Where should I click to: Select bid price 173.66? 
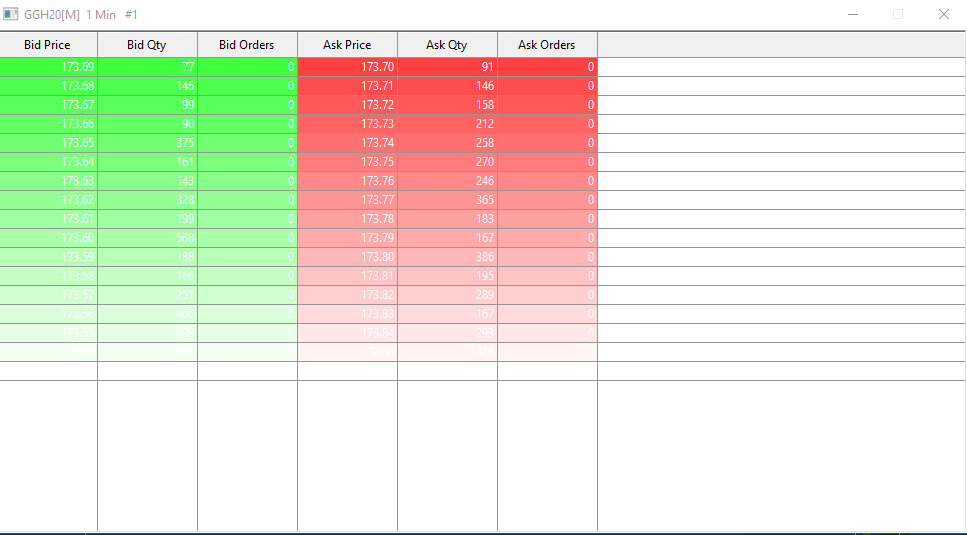[x=48, y=125]
